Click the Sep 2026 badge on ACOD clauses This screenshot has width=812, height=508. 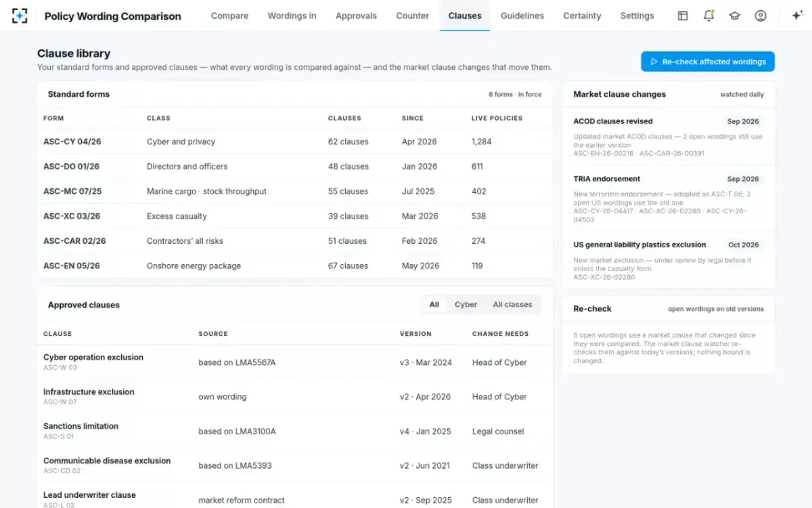[743, 122]
